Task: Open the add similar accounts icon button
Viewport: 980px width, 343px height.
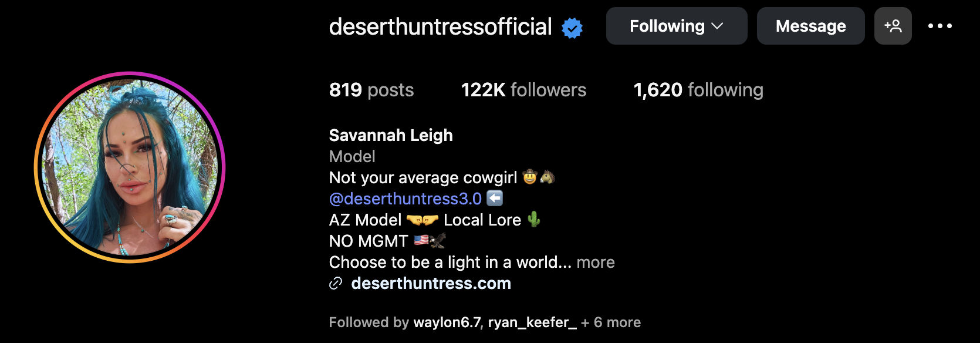Action: (893, 26)
